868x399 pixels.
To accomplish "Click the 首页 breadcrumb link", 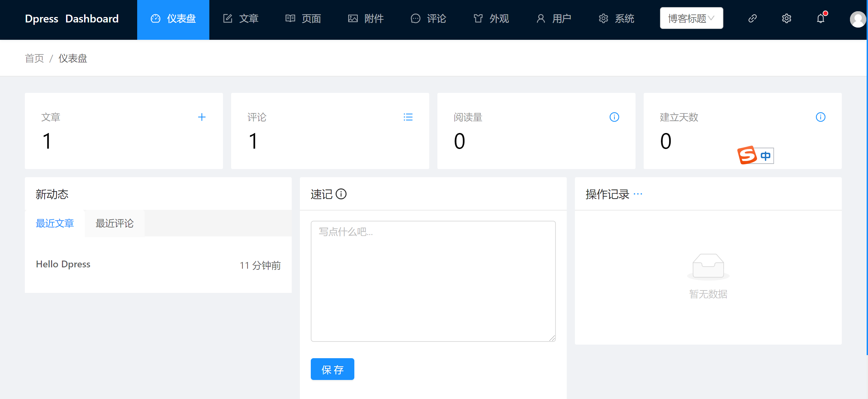I will coord(34,59).
